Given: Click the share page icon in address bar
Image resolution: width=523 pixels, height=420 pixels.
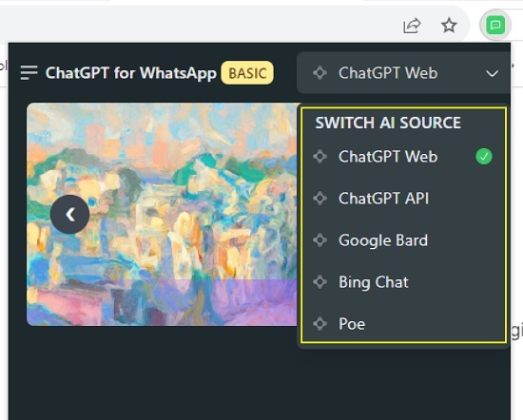Looking at the screenshot, I should click(x=412, y=26).
